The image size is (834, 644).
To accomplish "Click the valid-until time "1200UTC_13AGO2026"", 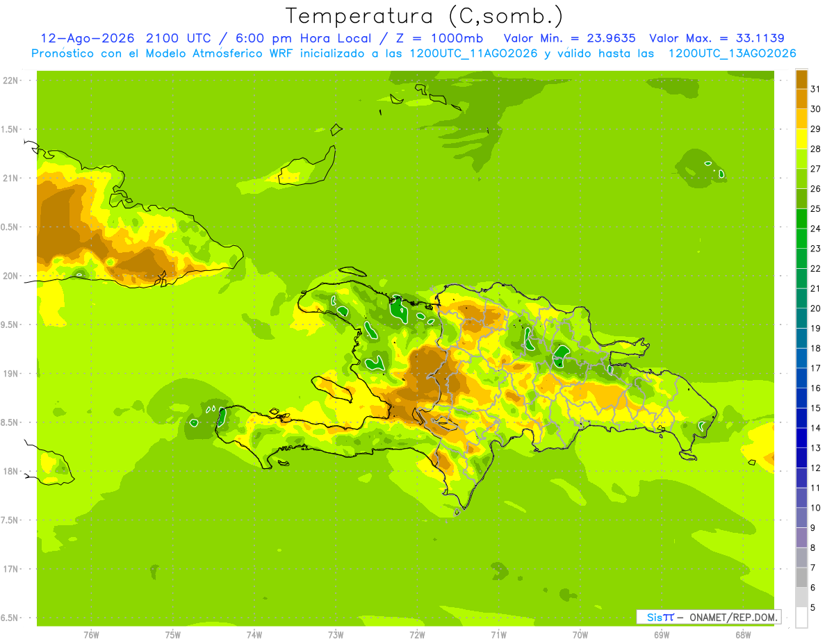I will coord(732,53).
